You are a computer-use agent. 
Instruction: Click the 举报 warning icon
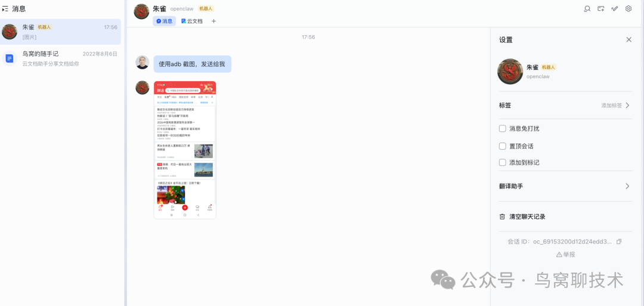tap(559, 255)
